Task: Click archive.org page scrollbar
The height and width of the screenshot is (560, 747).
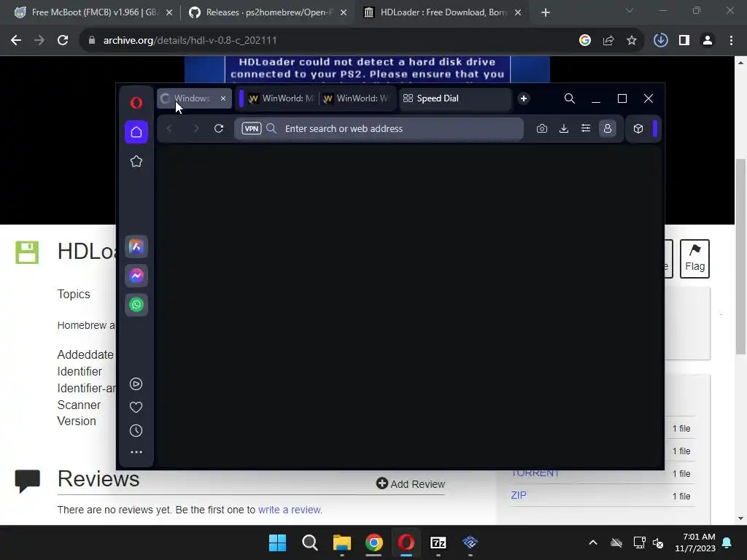Action: pos(741,257)
